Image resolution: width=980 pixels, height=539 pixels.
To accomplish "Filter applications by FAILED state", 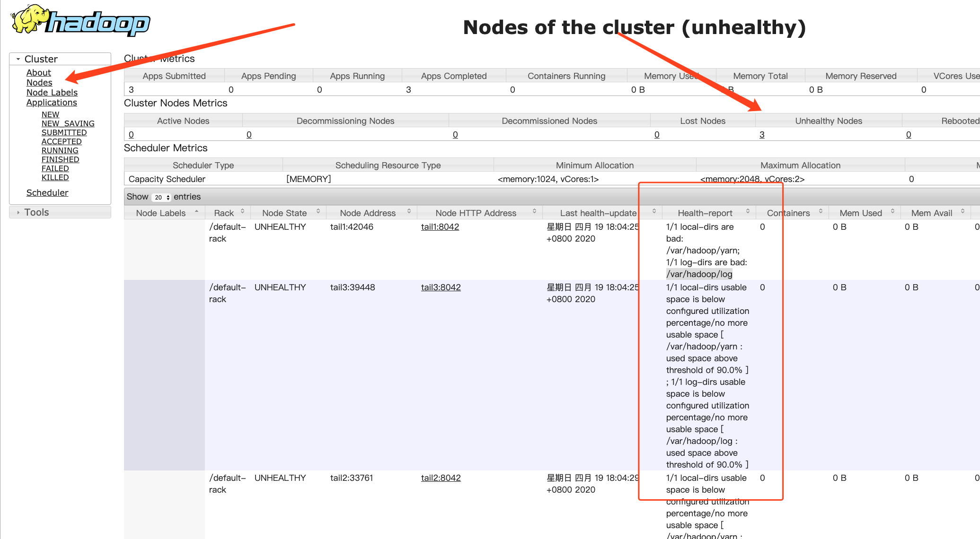I will 55,168.
